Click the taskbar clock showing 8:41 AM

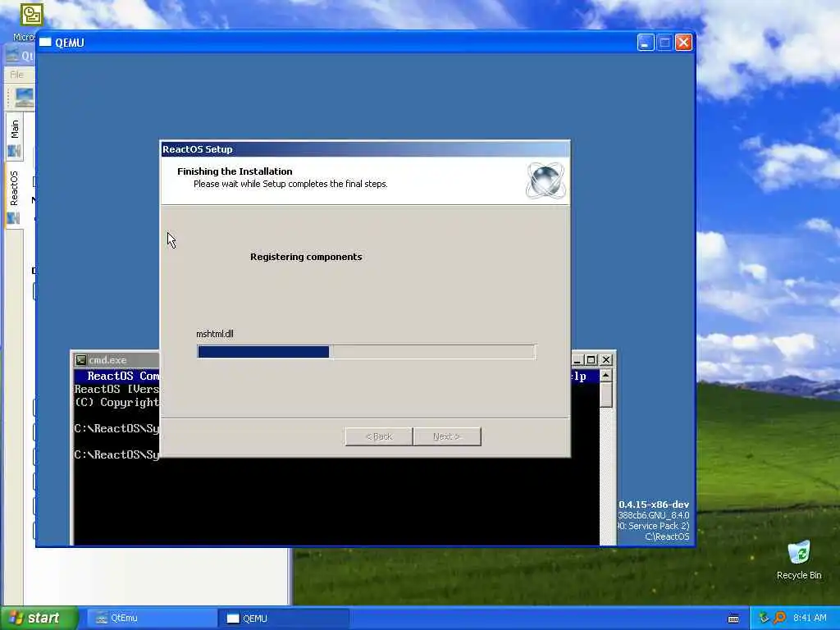[x=810, y=618]
